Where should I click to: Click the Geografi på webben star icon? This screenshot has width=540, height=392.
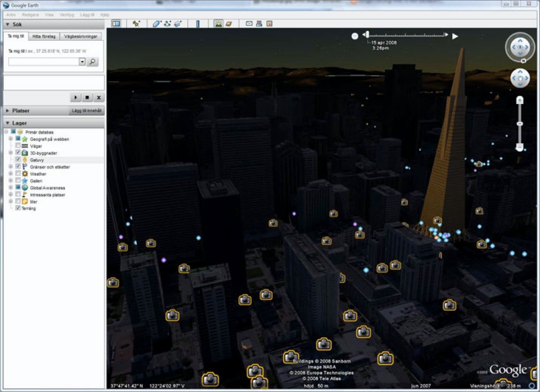coord(25,139)
